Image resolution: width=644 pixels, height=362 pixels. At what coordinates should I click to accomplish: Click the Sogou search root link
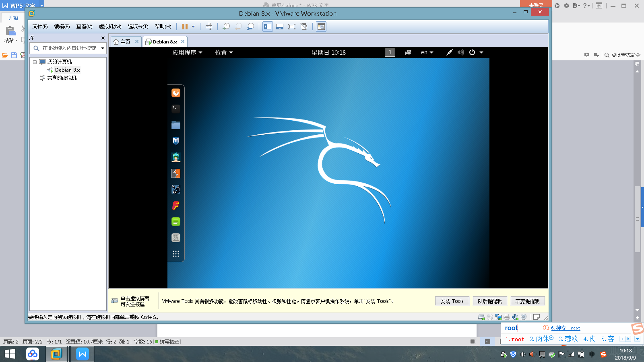(x=566, y=328)
